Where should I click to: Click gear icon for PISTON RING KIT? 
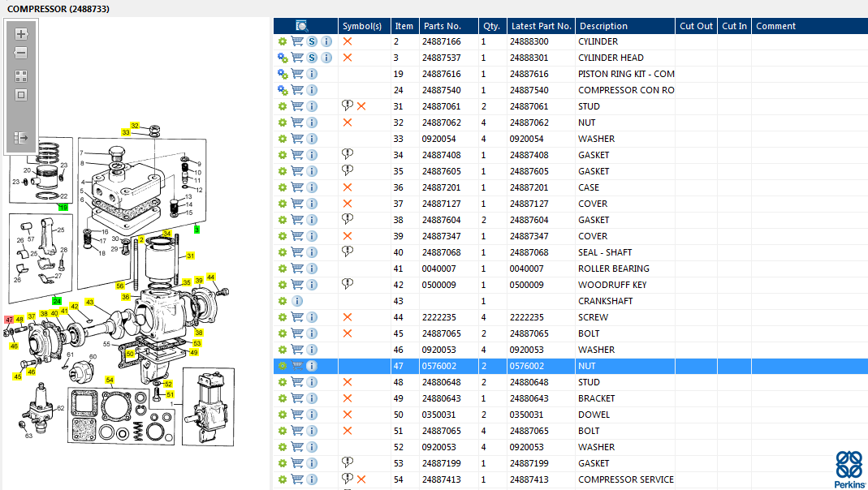coord(283,74)
